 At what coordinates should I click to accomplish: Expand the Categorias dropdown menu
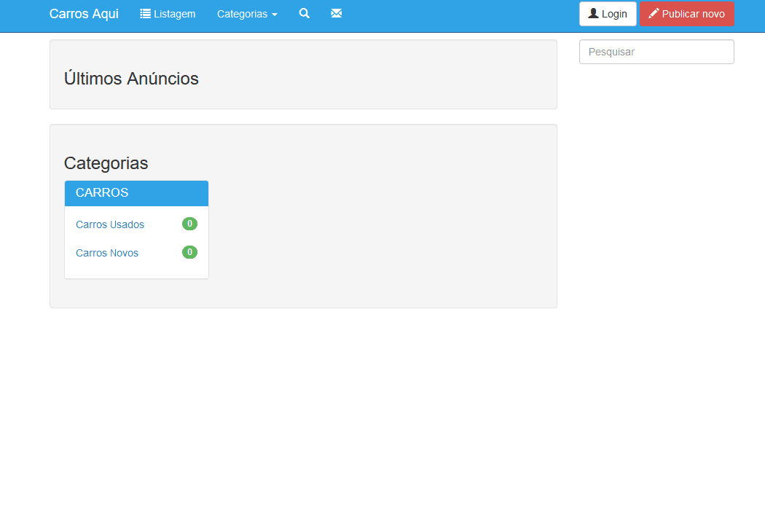pos(243,14)
